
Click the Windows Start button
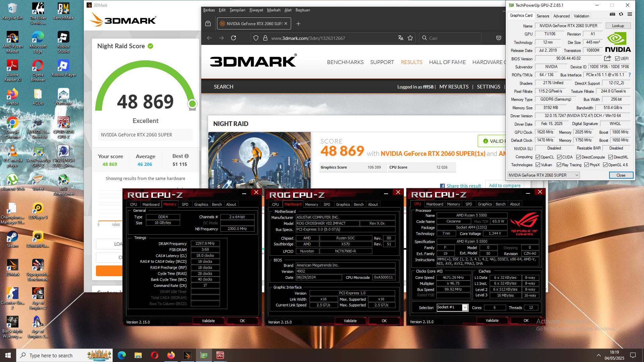[x=8, y=355]
